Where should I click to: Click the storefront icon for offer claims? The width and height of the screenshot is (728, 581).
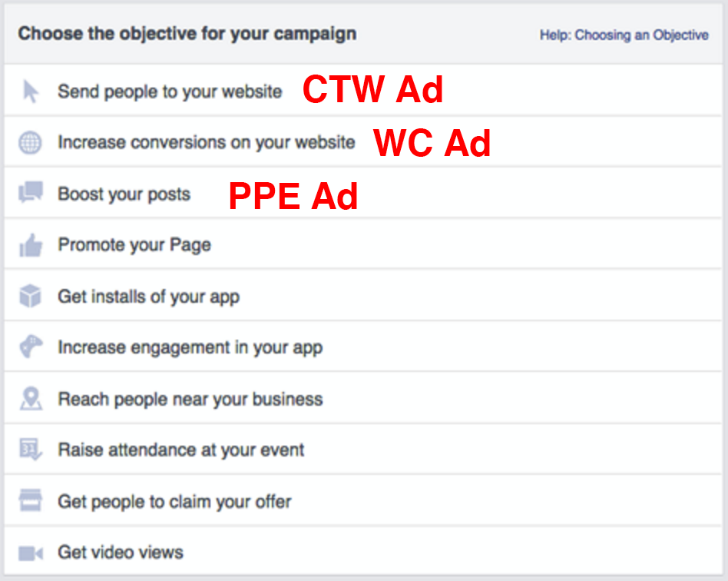point(31,500)
